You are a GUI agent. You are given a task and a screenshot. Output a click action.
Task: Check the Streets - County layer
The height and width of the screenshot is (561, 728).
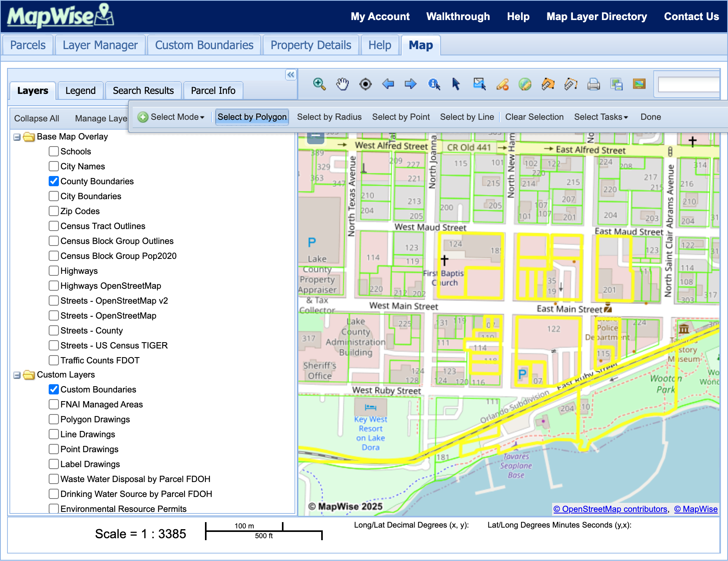pyautogui.click(x=54, y=330)
